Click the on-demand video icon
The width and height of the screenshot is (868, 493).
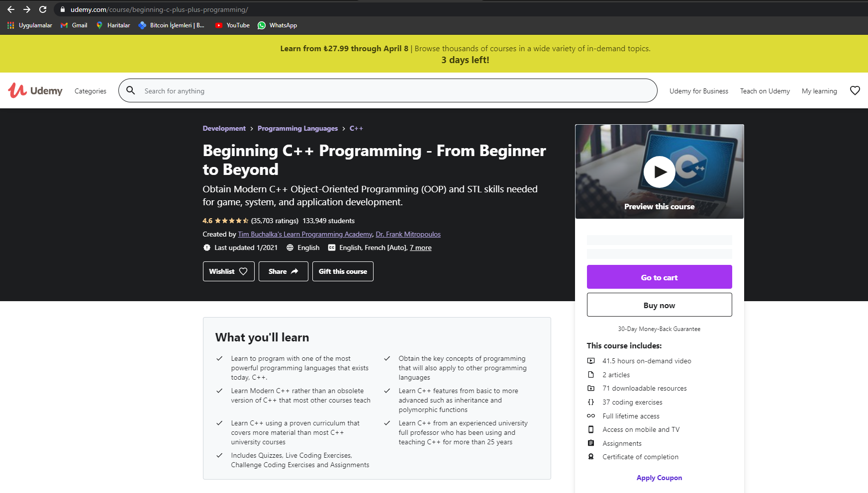click(x=591, y=361)
